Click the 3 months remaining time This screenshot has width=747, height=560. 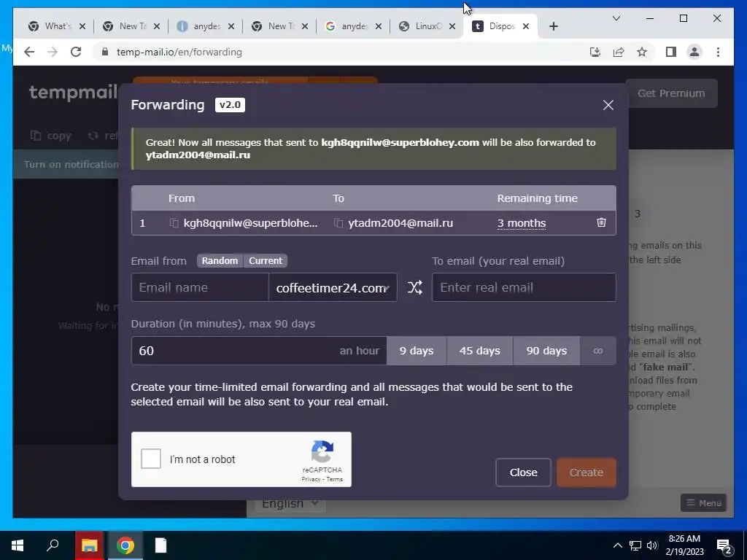(x=521, y=223)
